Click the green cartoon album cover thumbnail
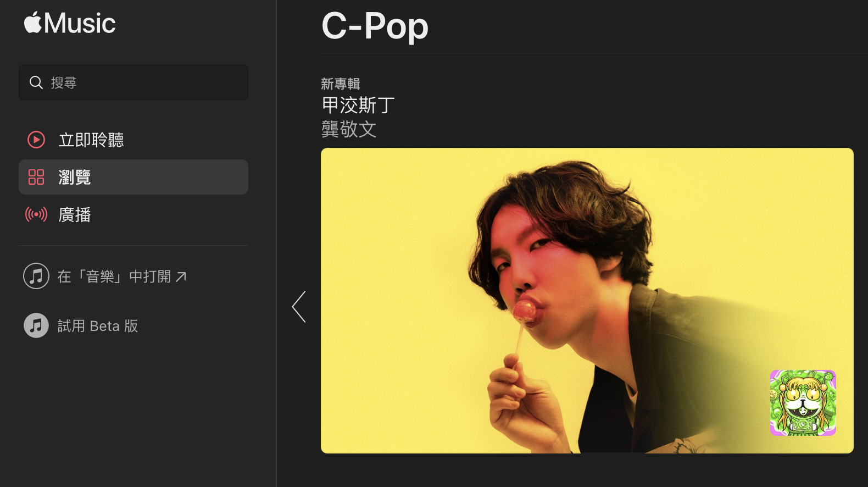868x487 pixels. [x=803, y=403]
